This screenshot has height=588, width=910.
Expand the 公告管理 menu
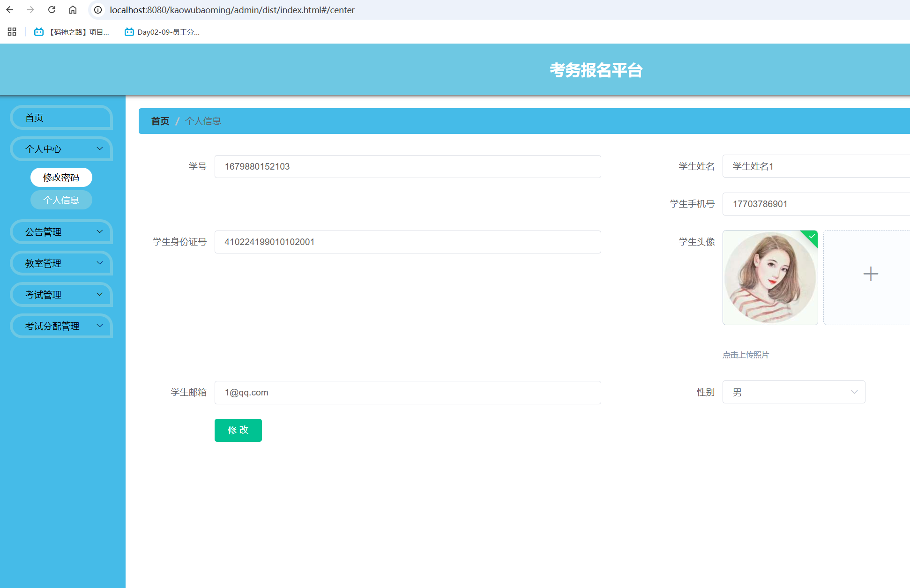point(61,232)
